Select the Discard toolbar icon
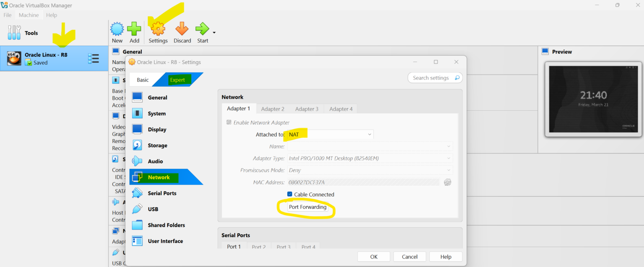Image resolution: width=644 pixels, height=267 pixels. (x=182, y=29)
